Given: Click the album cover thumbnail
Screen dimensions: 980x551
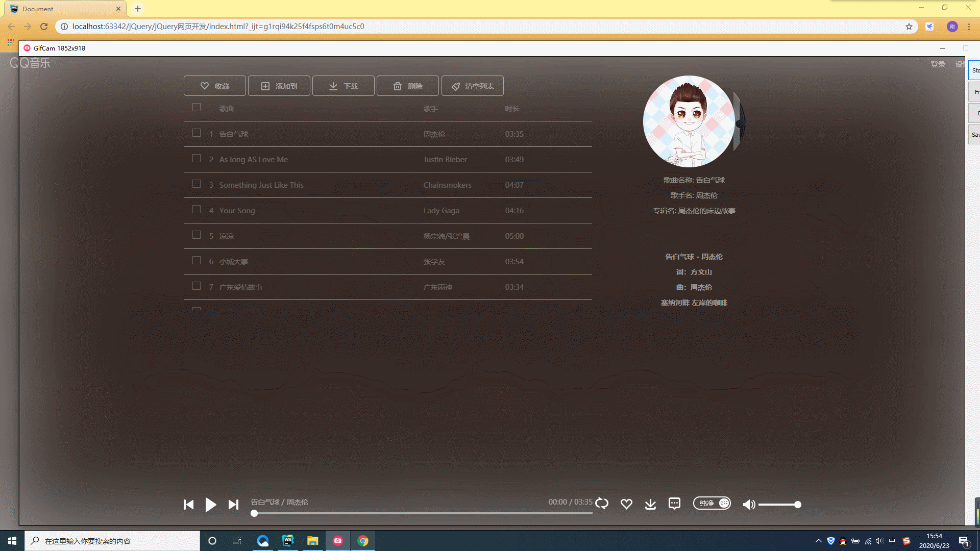Looking at the screenshot, I should pos(689,121).
